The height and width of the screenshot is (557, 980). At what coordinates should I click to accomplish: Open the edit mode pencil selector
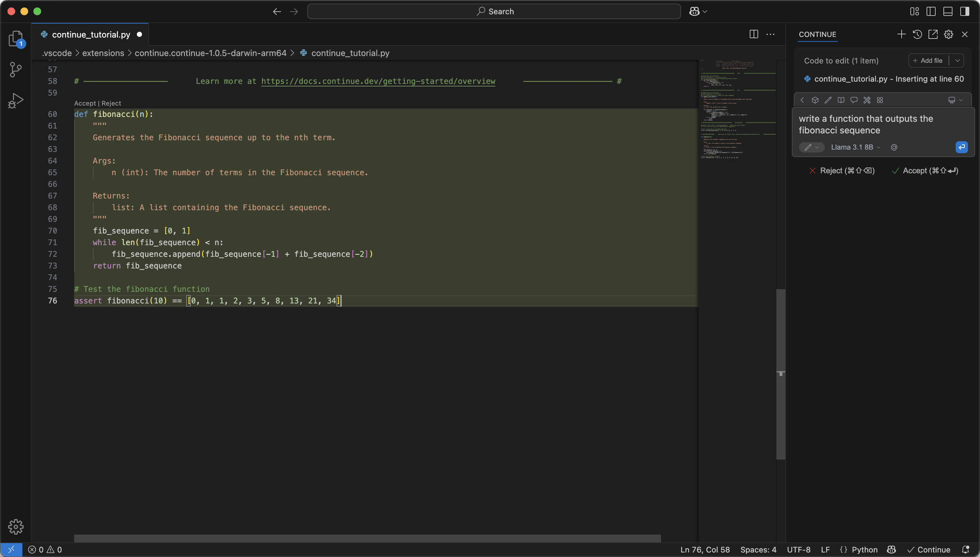(811, 147)
